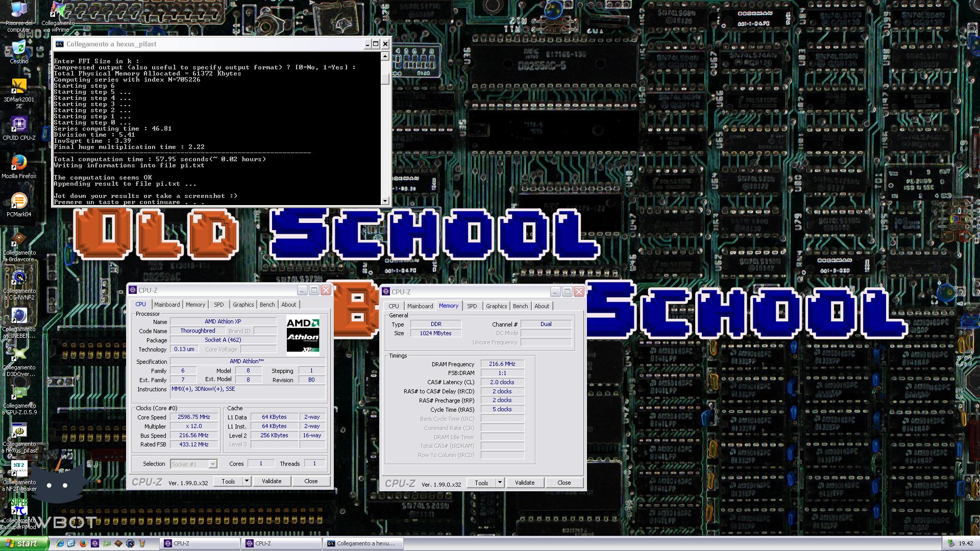The image size is (980, 551).
Task: Open Bench tab in the right CPU-Z window
Action: 520,306
